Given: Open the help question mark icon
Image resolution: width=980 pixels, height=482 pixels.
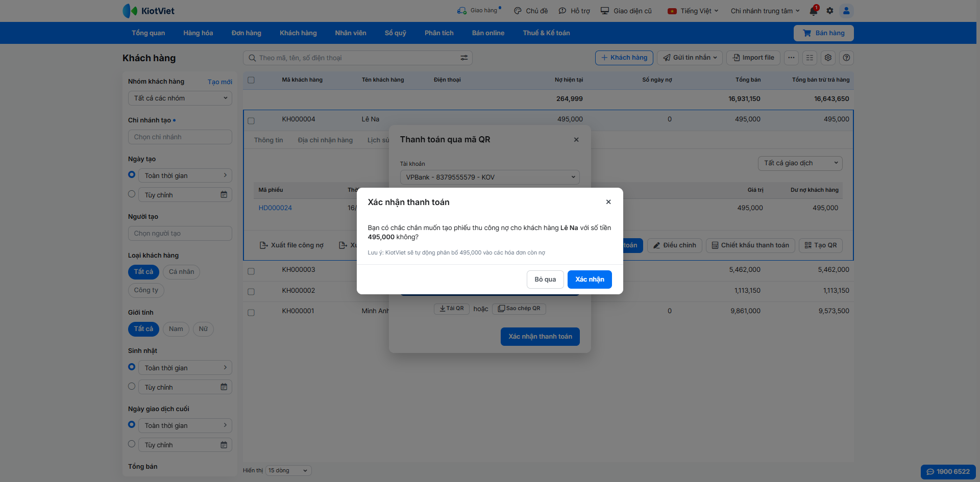Looking at the screenshot, I should click(x=846, y=58).
